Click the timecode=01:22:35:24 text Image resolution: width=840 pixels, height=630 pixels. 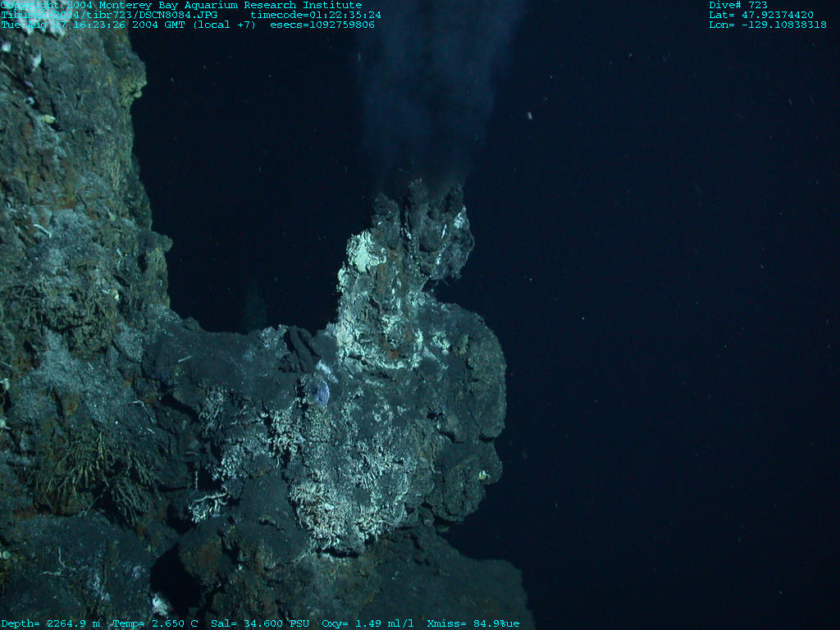coord(316,15)
